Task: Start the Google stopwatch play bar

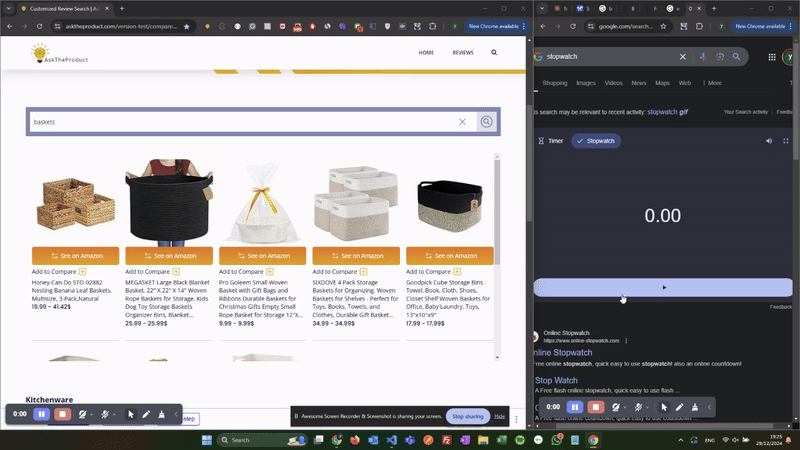Action: (x=663, y=287)
